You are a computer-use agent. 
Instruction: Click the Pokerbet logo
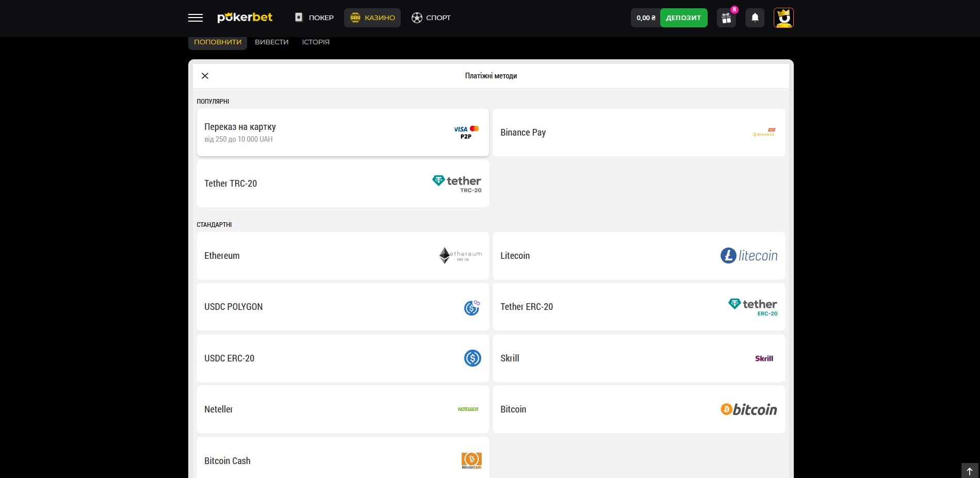(245, 18)
